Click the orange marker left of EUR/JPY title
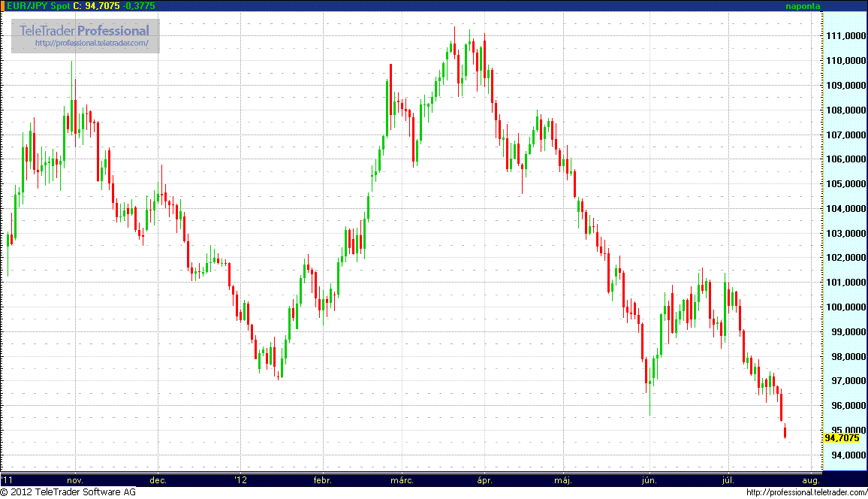This screenshot has width=868, height=499. click(3, 5)
